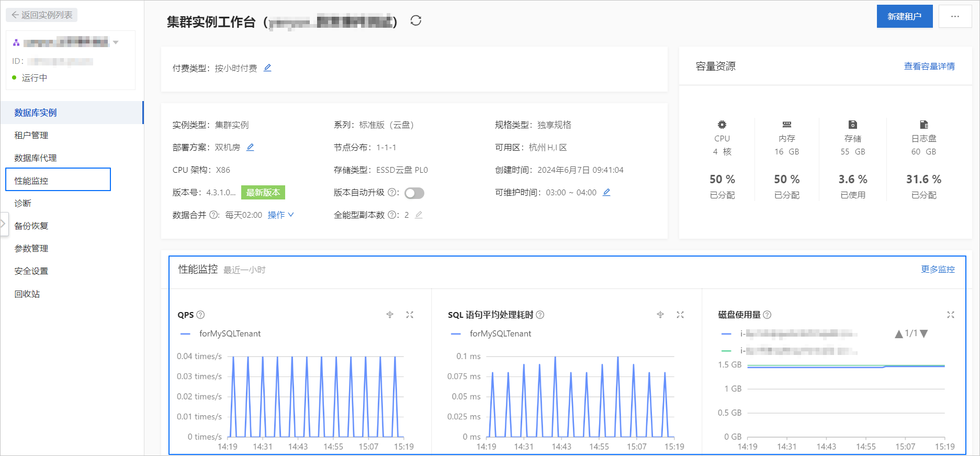This screenshot has height=456, width=980.
Task: Click the log disk icon
Action: point(924,125)
